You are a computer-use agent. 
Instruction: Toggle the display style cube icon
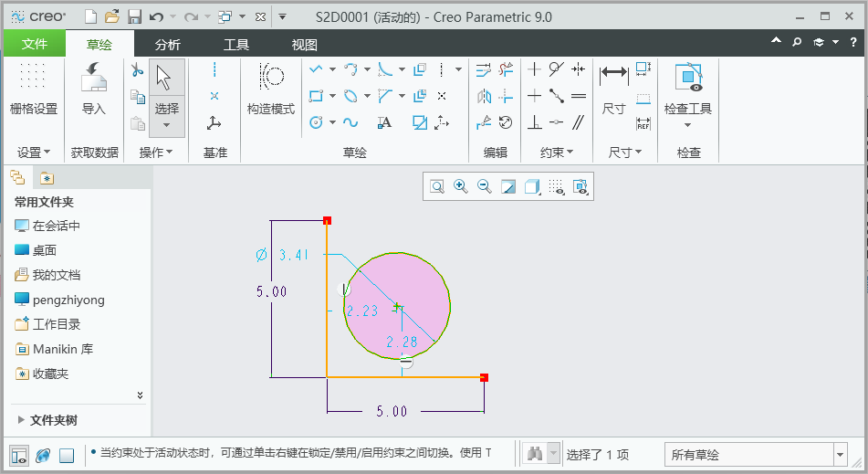(x=532, y=186)
